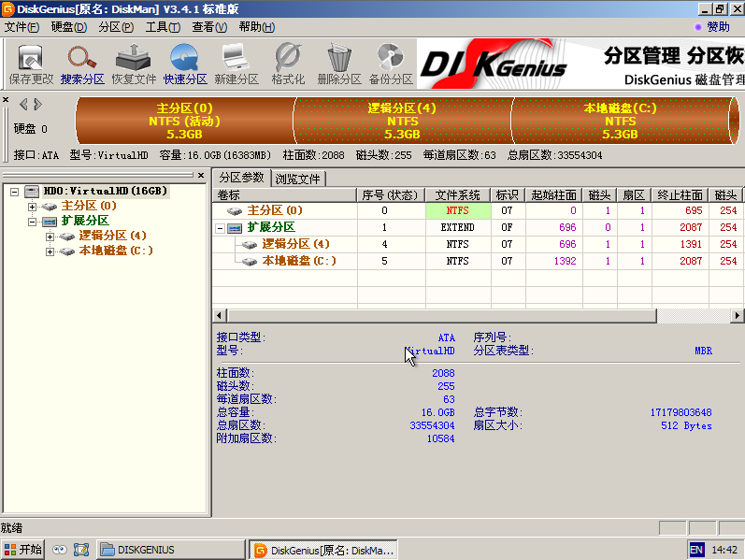
Task: Click the 文件系统 column header
Action: [458, 195]
